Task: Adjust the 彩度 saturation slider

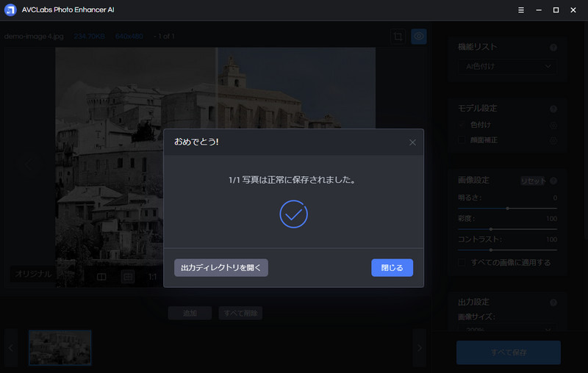Action: [x=507, y=229]
